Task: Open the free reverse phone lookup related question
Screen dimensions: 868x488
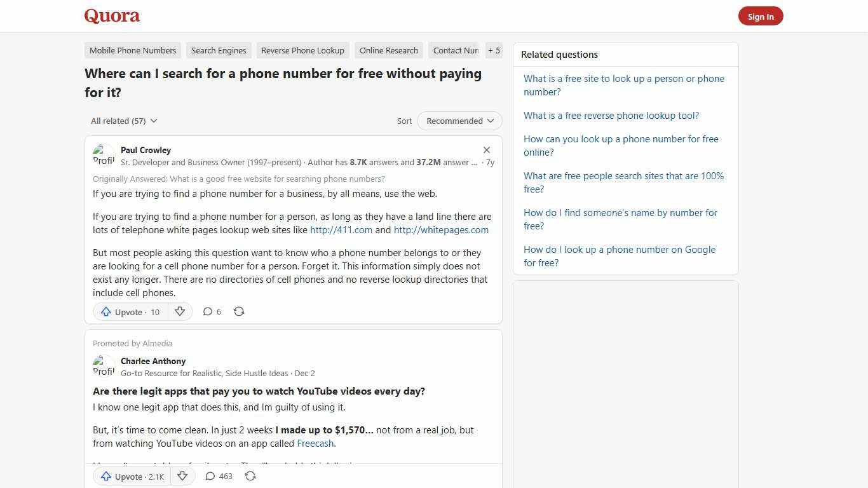Action: point(611,115)
